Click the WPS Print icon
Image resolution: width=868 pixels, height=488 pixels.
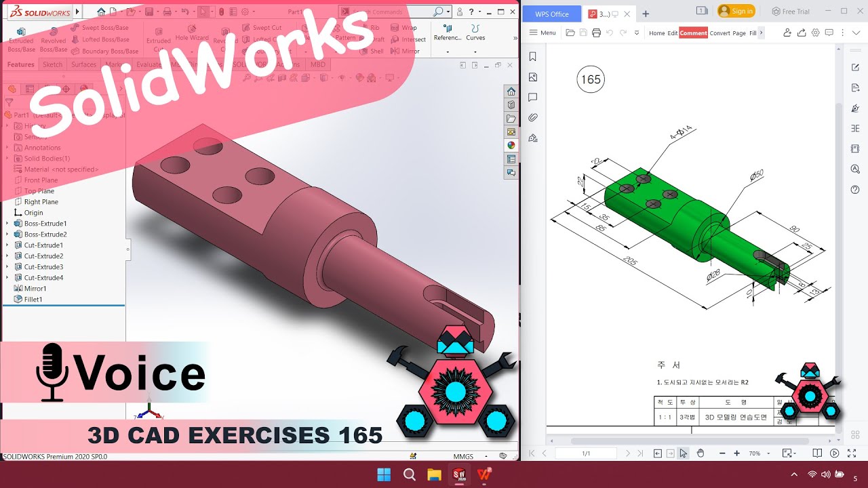tap(596, 33)
